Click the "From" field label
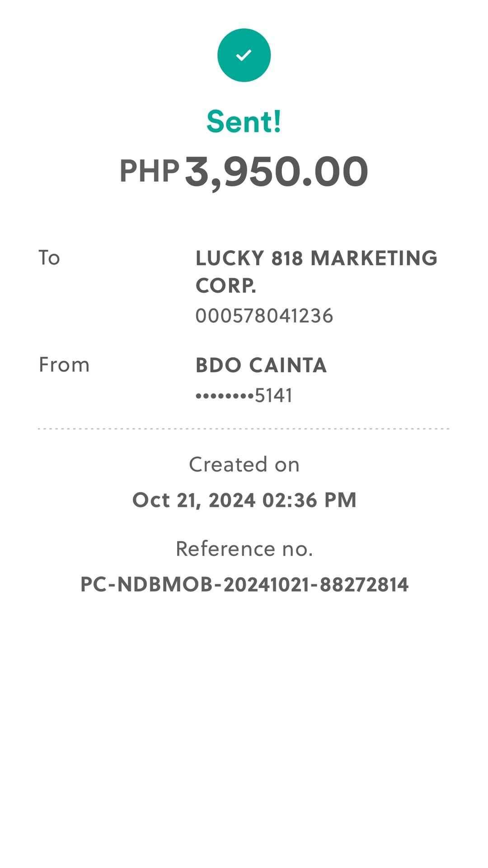Image resolution: width=488 pixels, height=868 pixels. (x=64, y=365)
